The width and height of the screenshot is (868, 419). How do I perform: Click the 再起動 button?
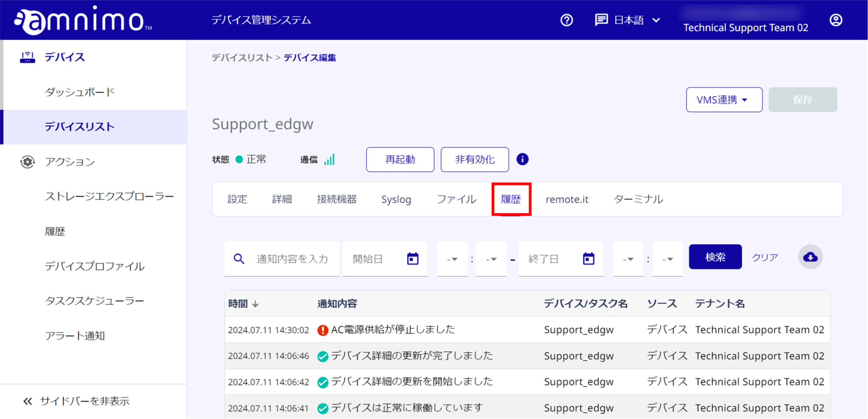pyautogui.click(x=399, y=159)
